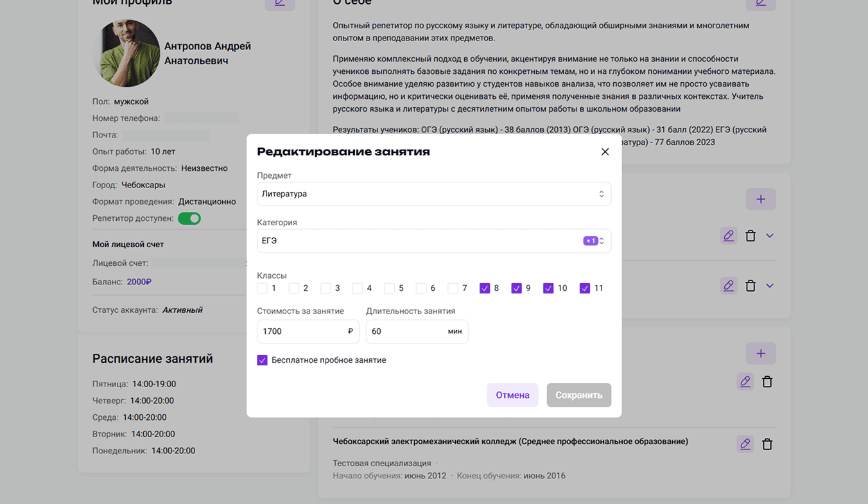Click the plus button above the education entries
This screenshot has height=504, width=868.
(x=760, y=353)
